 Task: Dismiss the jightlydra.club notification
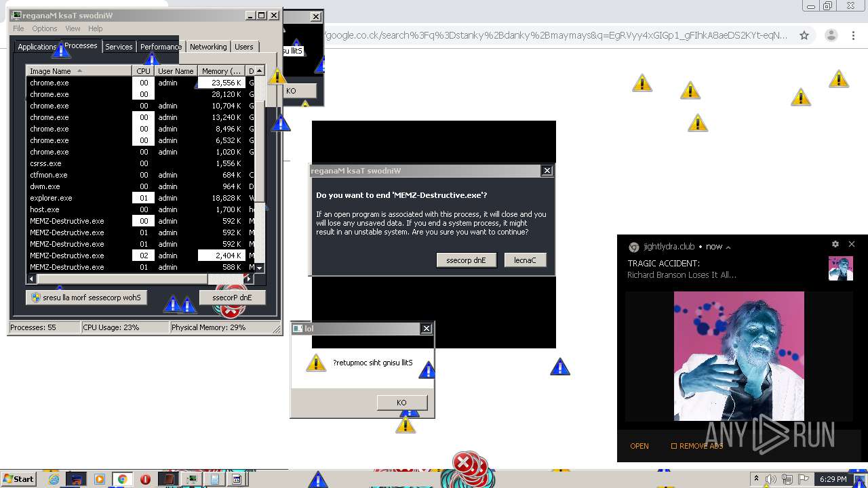coord(852,244)
